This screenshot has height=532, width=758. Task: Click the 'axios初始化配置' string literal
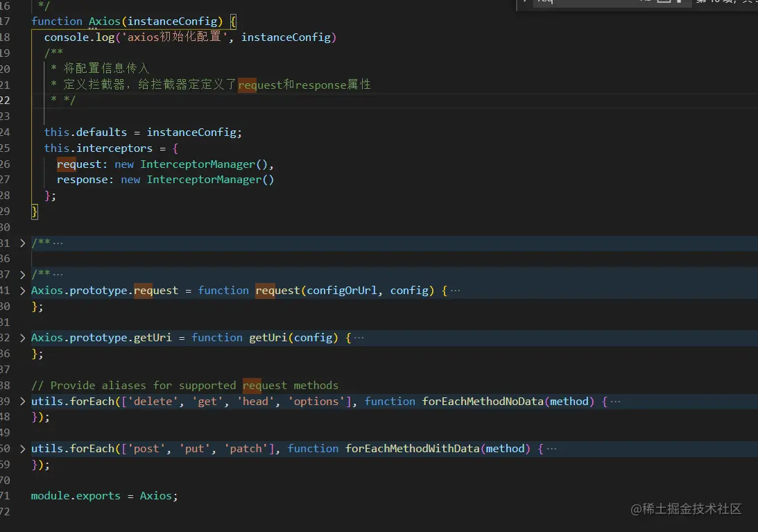click(x=174, y=37)
